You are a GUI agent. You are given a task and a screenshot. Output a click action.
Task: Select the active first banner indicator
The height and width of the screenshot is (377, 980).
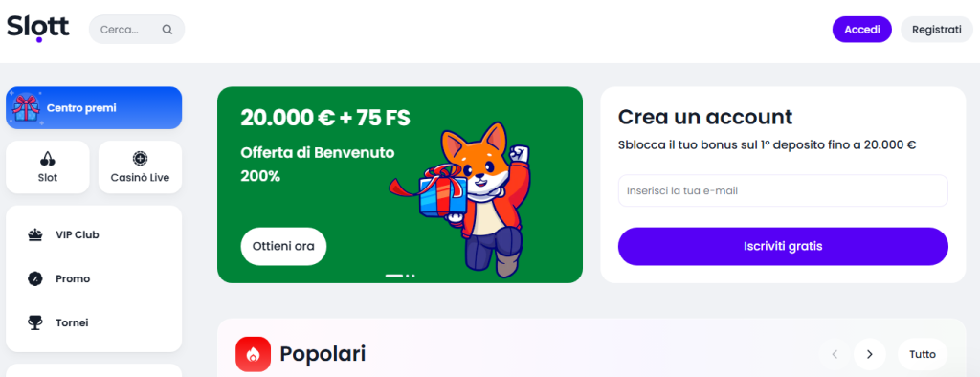pyautogui.click(x=394, y=275)
